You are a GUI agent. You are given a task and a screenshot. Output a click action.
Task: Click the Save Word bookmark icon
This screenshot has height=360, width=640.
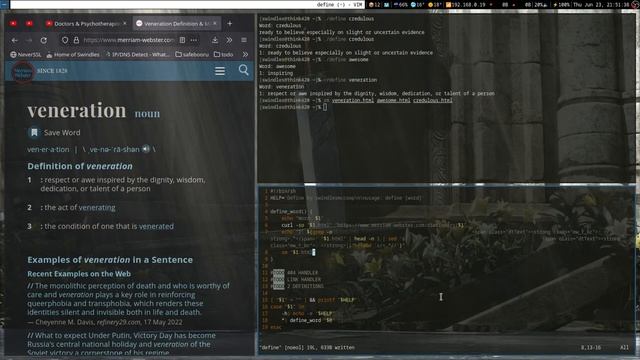tap(34, 132)
